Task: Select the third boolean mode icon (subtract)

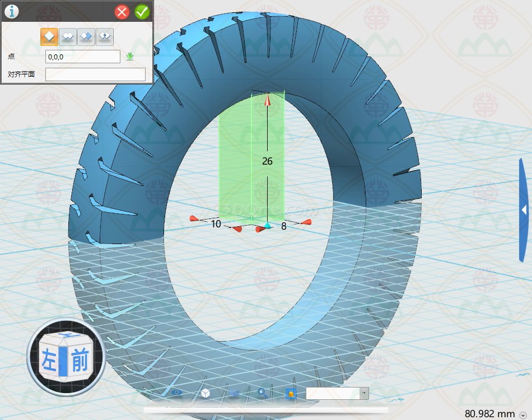Action: click(86, 37)
